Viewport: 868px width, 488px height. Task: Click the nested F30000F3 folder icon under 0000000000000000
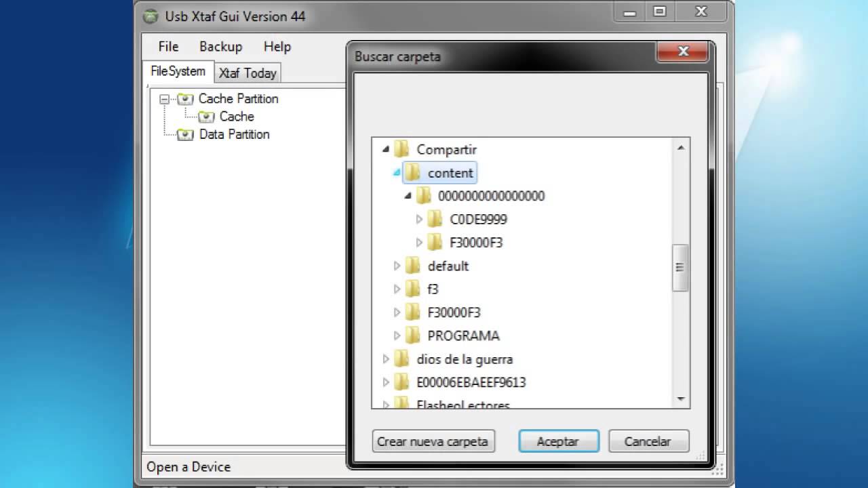pyautogui.click(x=435, y=242)
